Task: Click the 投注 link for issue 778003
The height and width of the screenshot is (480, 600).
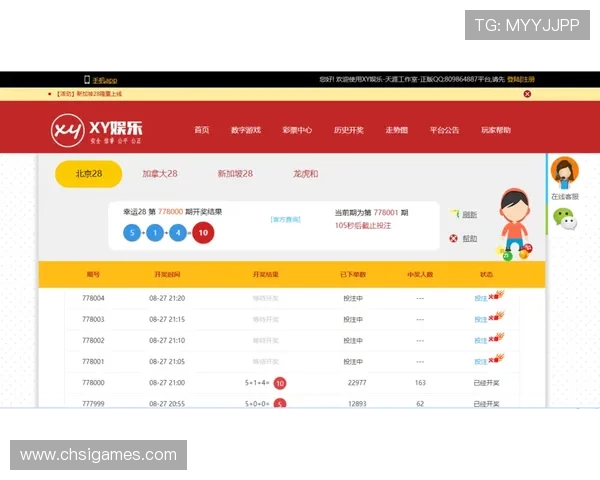Action: coord(481,319)
